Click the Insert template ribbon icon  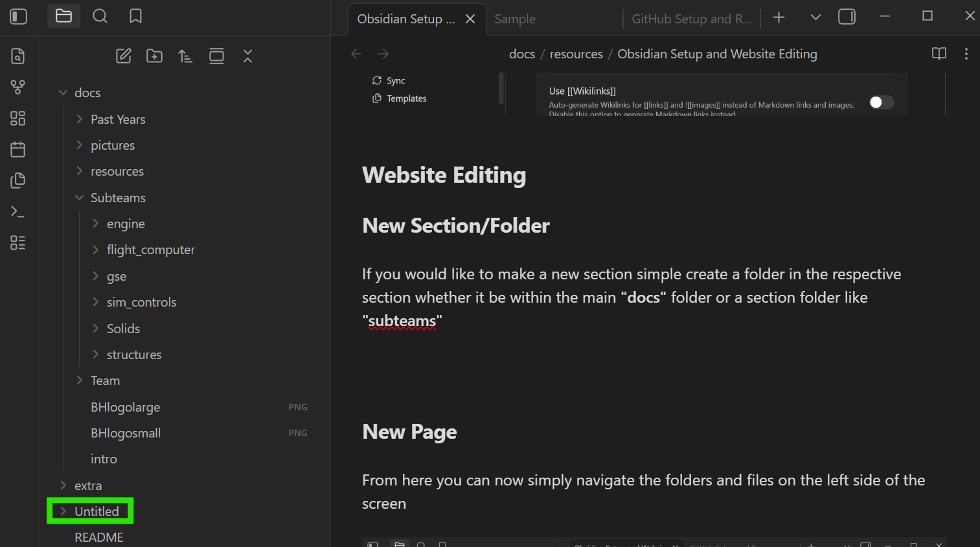(18, 180)
